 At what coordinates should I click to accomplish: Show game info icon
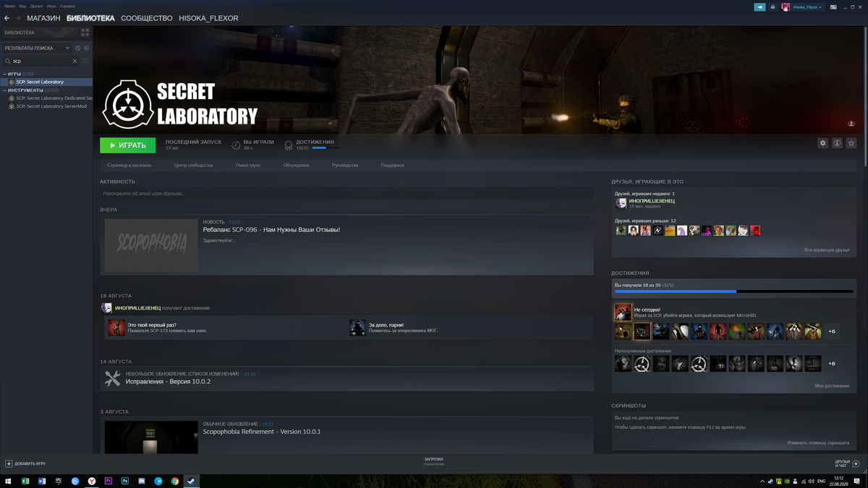tap(837, 143)
